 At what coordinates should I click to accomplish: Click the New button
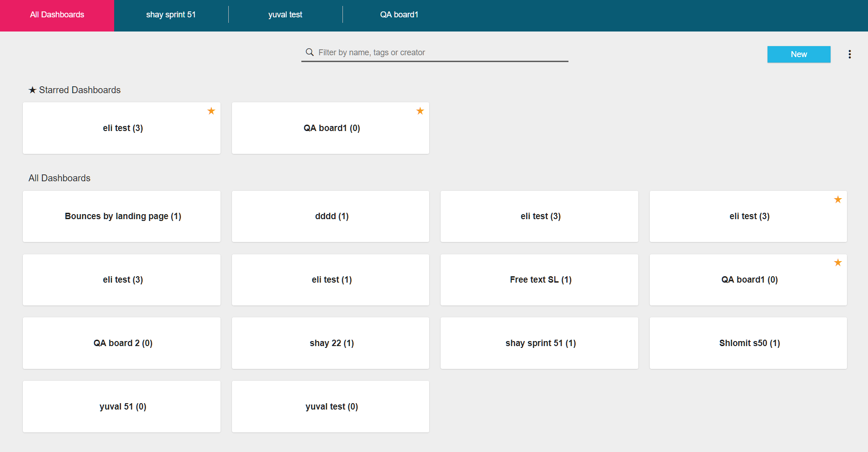click(799, 54)
